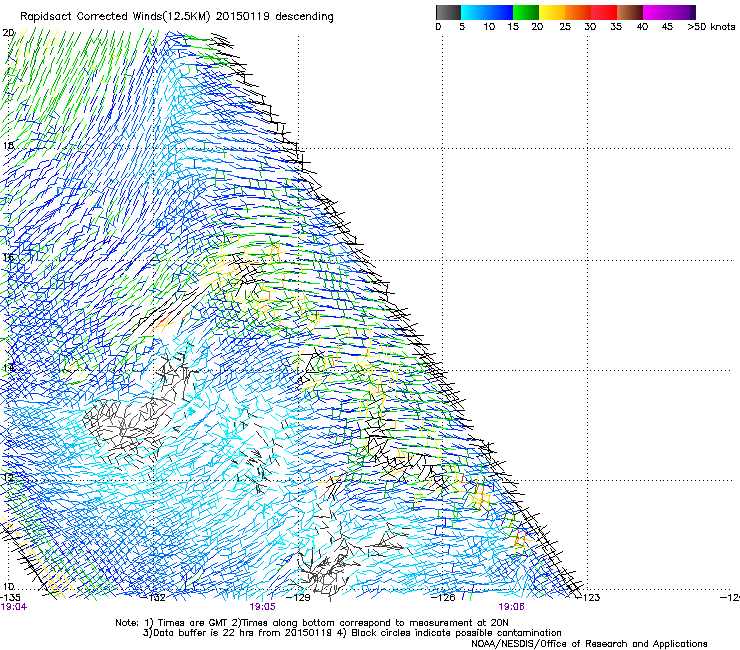Click the gray 0-5 knots legend swatch
740x650 pixels.
[448, 12]
